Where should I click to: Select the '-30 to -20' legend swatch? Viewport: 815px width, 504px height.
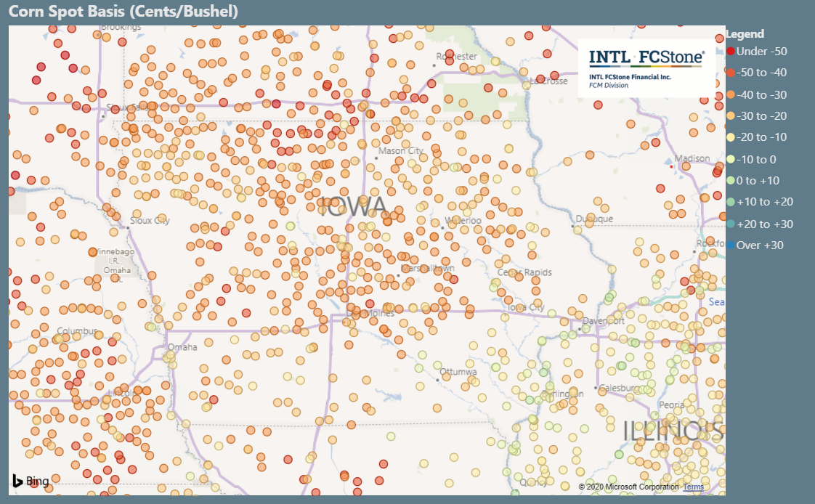[730, 116]
